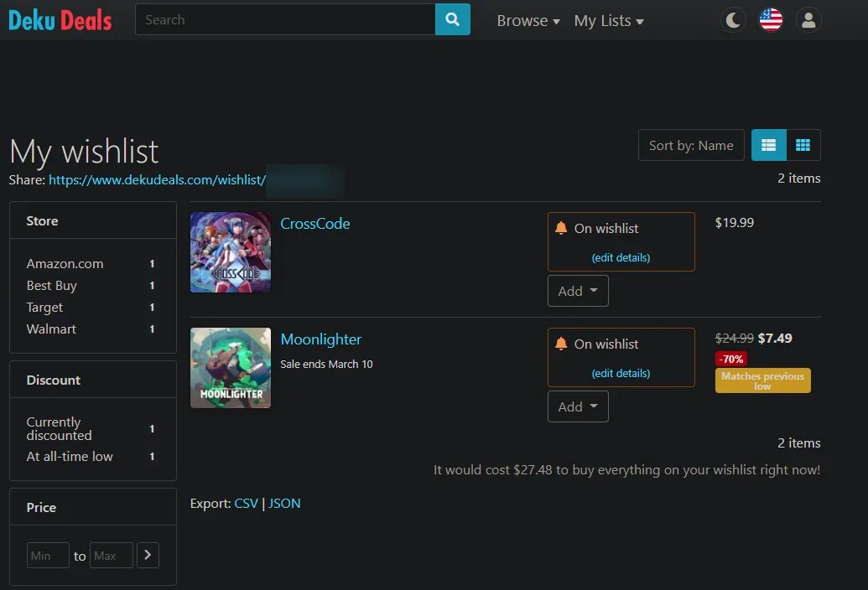Open the Moonlighter game page link
Viewport: 868px width, 590px height.
[320, 339]
